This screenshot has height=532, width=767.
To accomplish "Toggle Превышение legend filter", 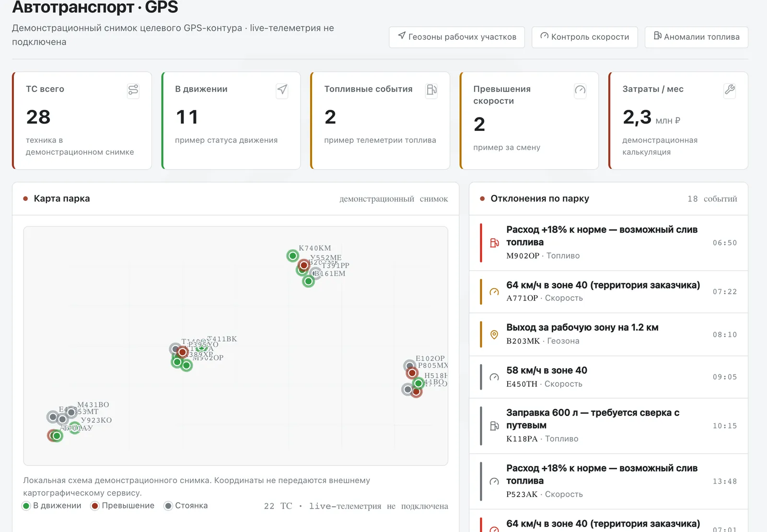I will (x=123, y=506).
